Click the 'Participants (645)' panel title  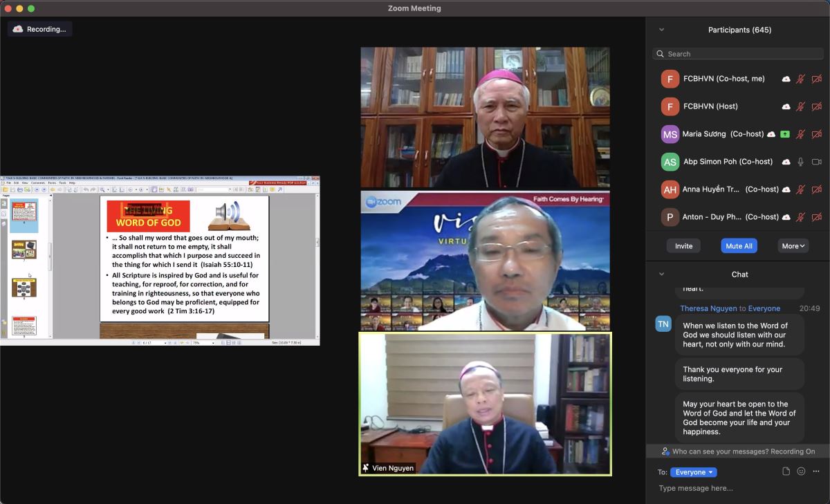[739, 30]
